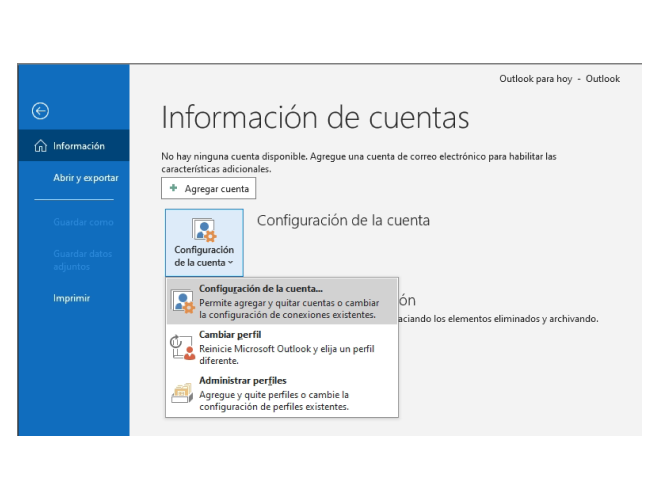Open the Información tab in the sidebar
The width and height of the screenshot is (660, 500).
click(x=78, y=146)
